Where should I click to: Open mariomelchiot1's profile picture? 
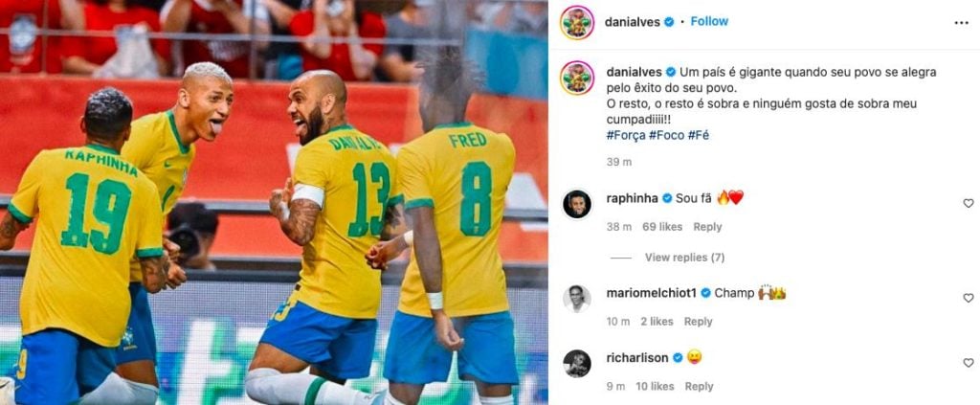click(x=577, y=298)
